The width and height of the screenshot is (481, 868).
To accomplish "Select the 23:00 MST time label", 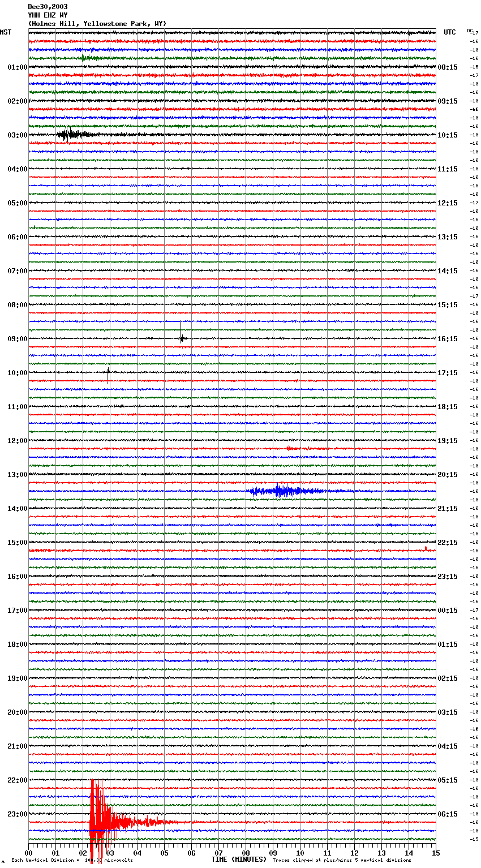I will pyautogui.click(x=18, y=814).
